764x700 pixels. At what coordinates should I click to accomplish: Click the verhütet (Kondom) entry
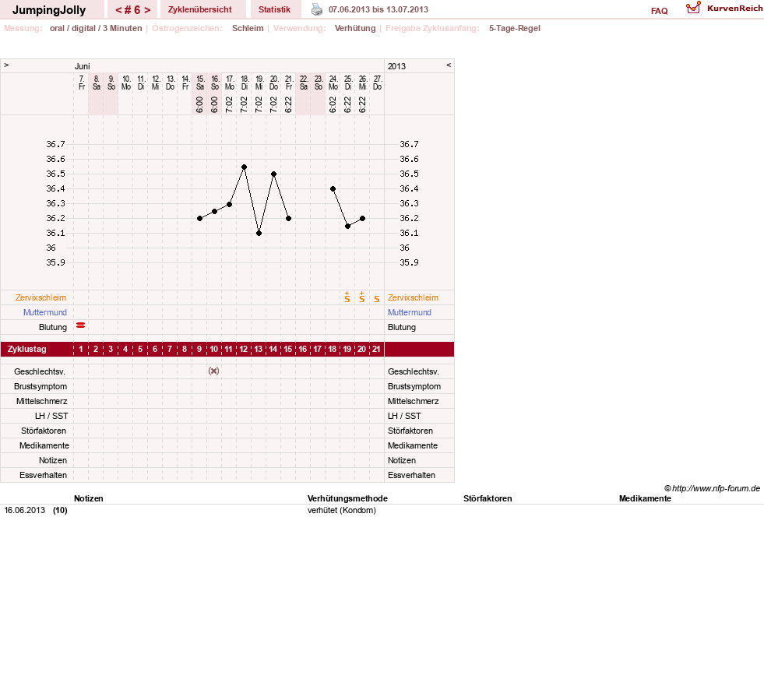[342, 511]
